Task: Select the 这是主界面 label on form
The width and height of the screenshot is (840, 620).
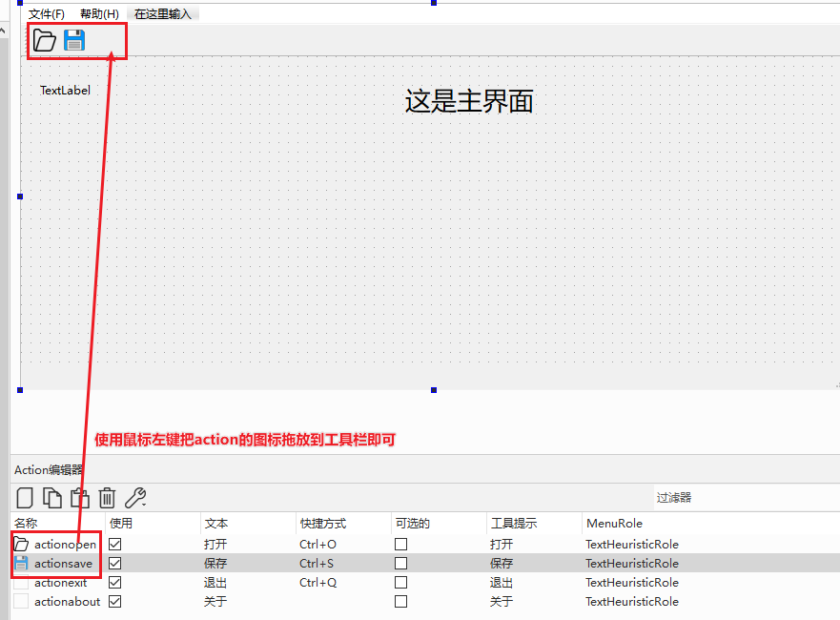Action: point(469,101)
